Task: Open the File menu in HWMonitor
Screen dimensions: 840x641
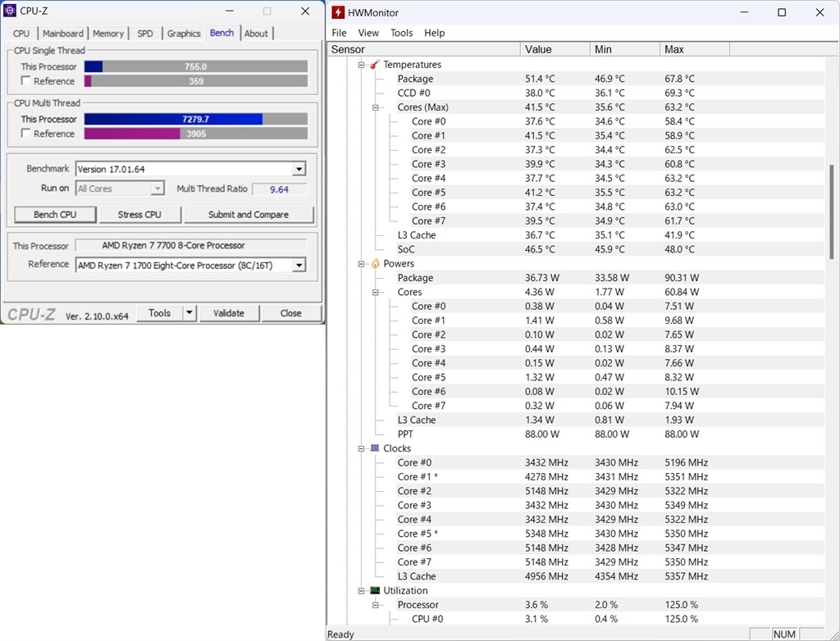Action: pyautogui.click(x=339, y=33)
